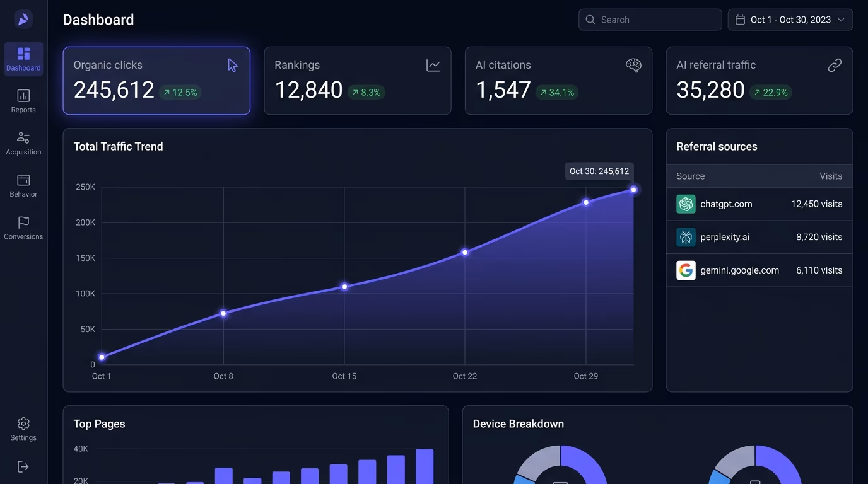868x484 pixels.
Task: Select the Rankings metric card
Action: tap(358, 81)
